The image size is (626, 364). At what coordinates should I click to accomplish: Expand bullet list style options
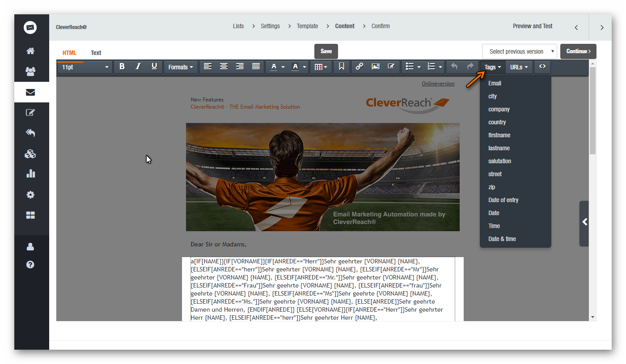[419, 67]
